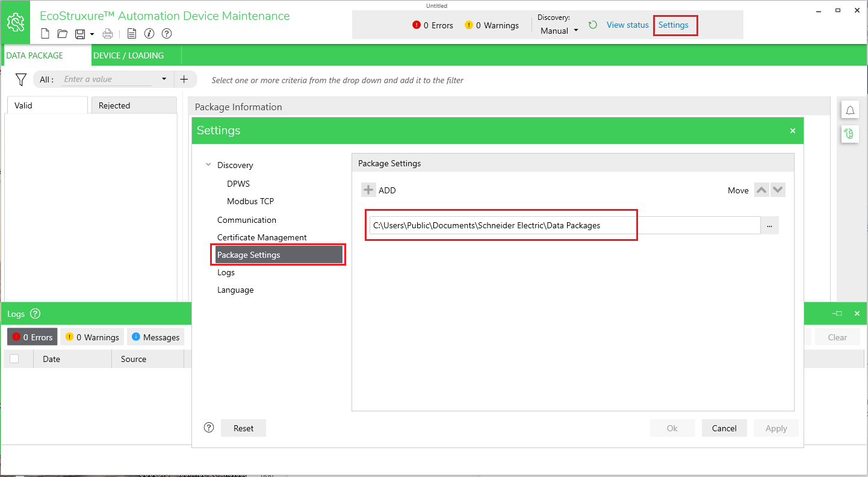Open Help question mark in toolbar

point(167,34)
